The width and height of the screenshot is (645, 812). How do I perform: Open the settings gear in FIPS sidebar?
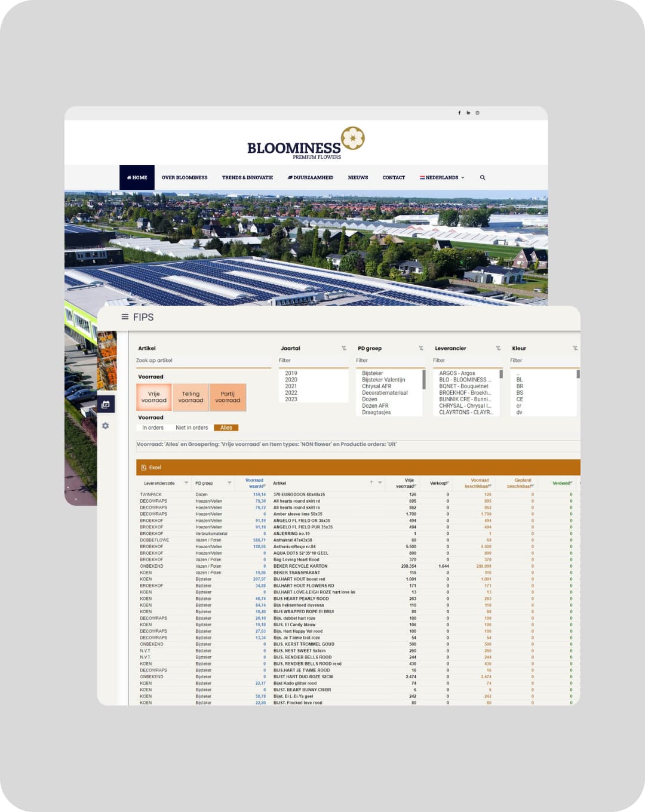coord(106,426)
